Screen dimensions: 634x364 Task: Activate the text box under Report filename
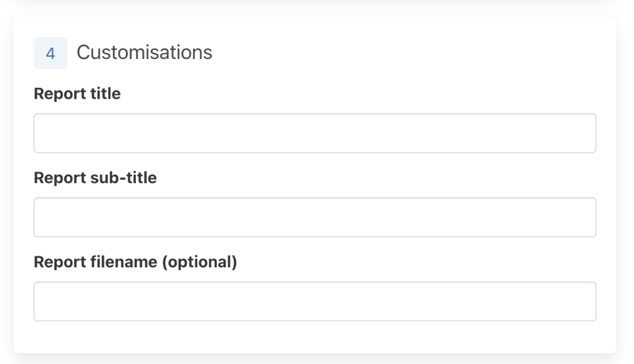click(x=315, y=302)
